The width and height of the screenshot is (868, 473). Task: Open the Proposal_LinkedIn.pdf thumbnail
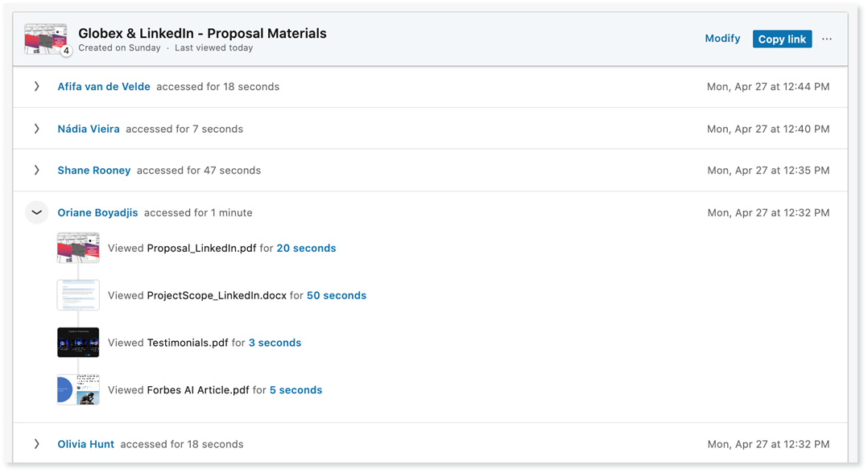[78, 248]
